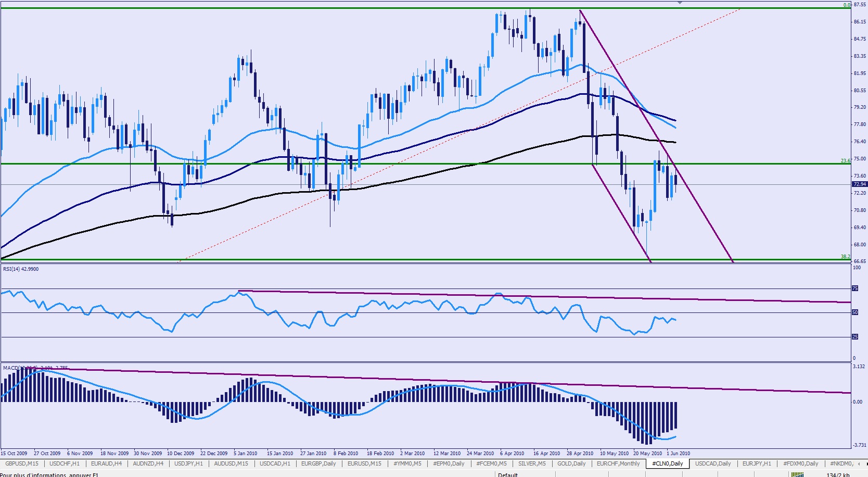The width and height of the screenshot is (868, 477).
Task: Click the RSI(14) 42.9900 indicator label
Action: [21, 269]
